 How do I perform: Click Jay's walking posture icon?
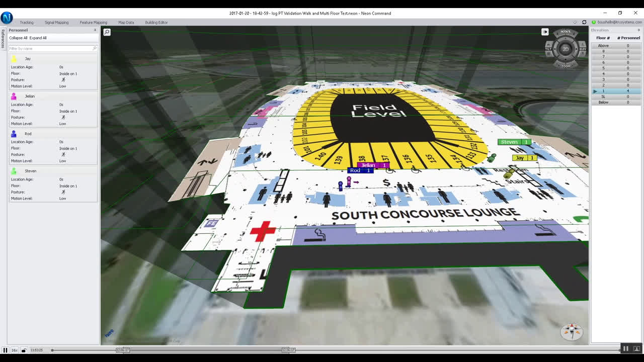click(x=63, y=80)
